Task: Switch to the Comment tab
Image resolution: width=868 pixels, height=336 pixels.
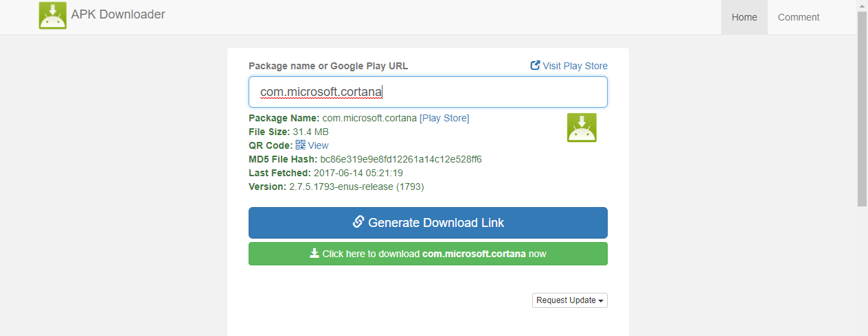Action: [x=798, y=17]
